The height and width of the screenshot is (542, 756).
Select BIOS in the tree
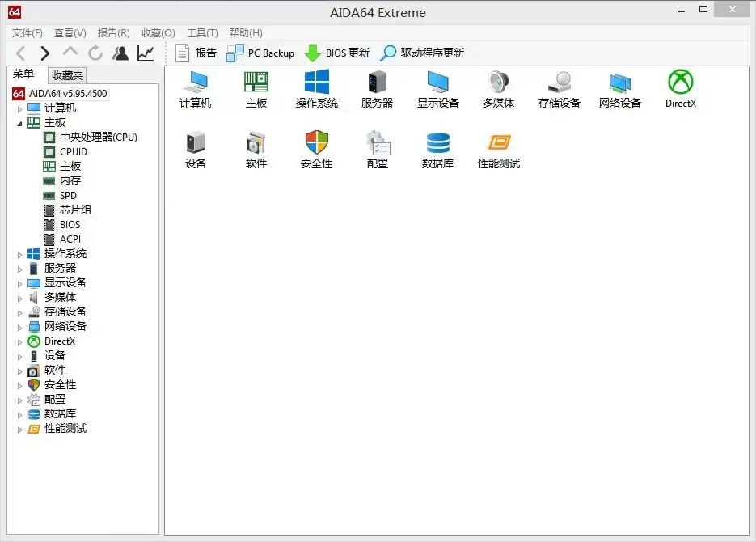[x=62, y=225]
